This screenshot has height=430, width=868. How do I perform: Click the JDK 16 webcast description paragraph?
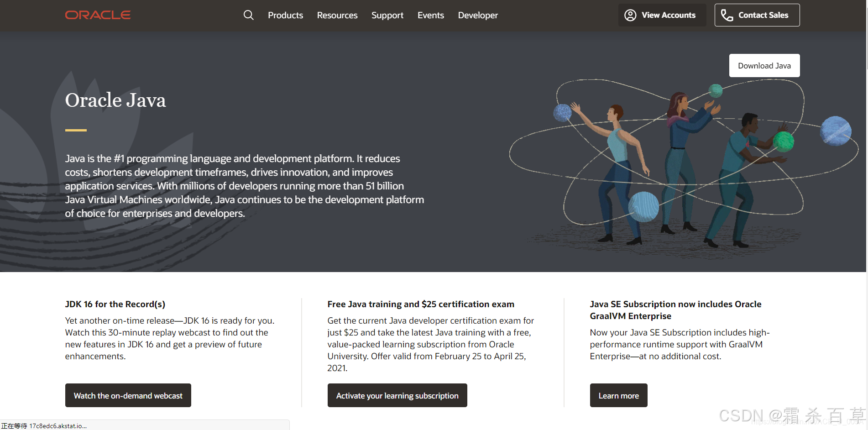pos(170,338)
